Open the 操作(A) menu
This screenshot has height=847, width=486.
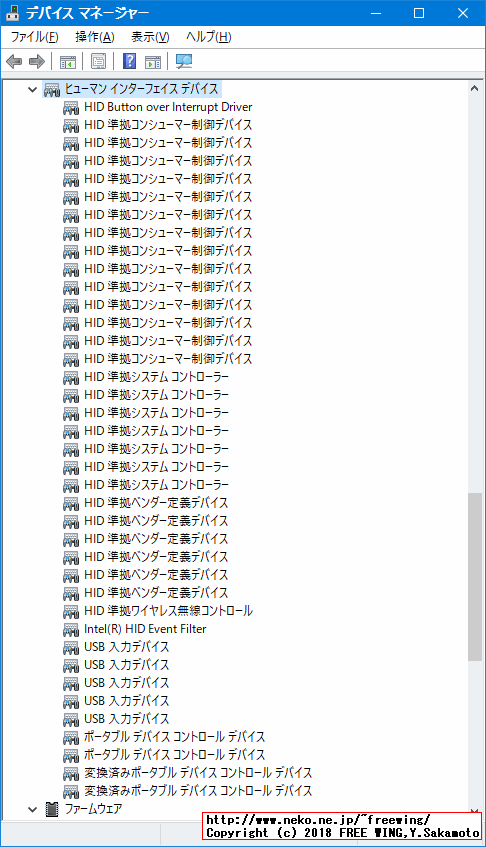tap(94, 37)
